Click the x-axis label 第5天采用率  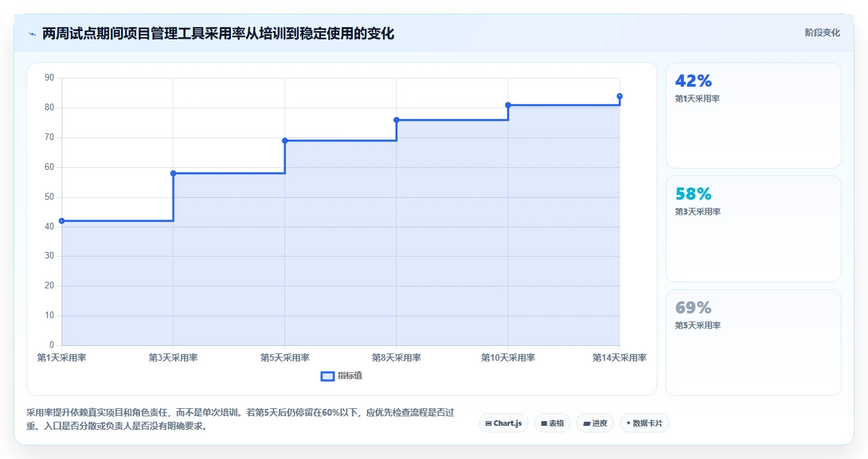[285, 357]
